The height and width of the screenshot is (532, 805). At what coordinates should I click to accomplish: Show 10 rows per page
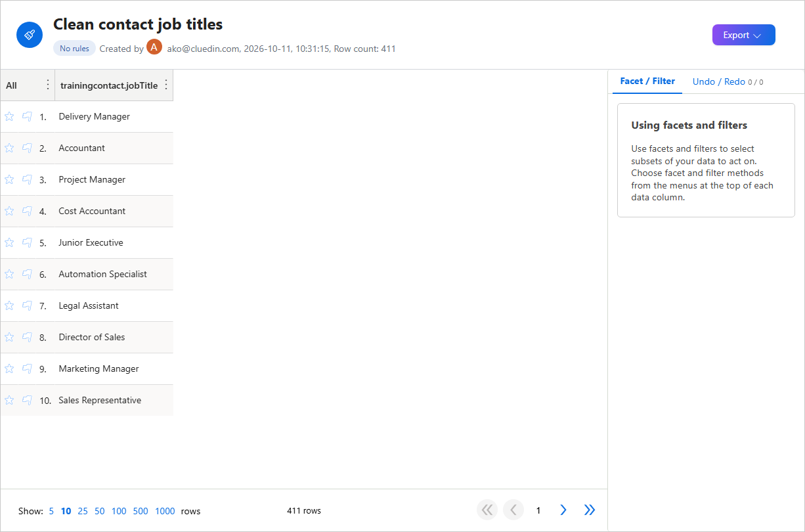pyautogui.click(x=66, y=511)
